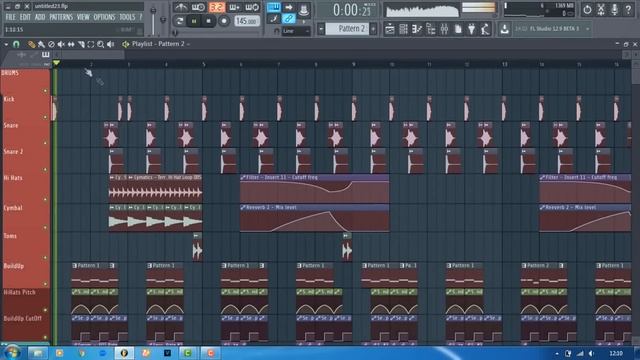Open the OPTIONS menu
Viewport: 640px width, 360px height.
104,17
